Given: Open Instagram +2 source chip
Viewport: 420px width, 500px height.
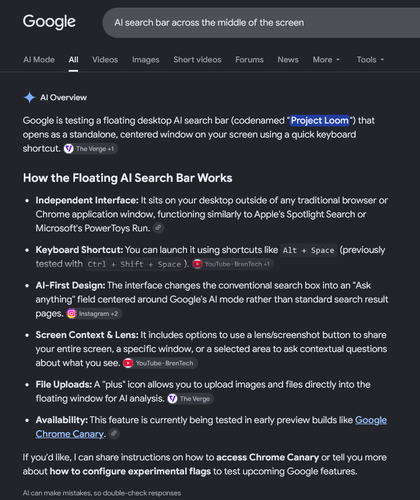Looking at the screenshot, I should (94, 314).
